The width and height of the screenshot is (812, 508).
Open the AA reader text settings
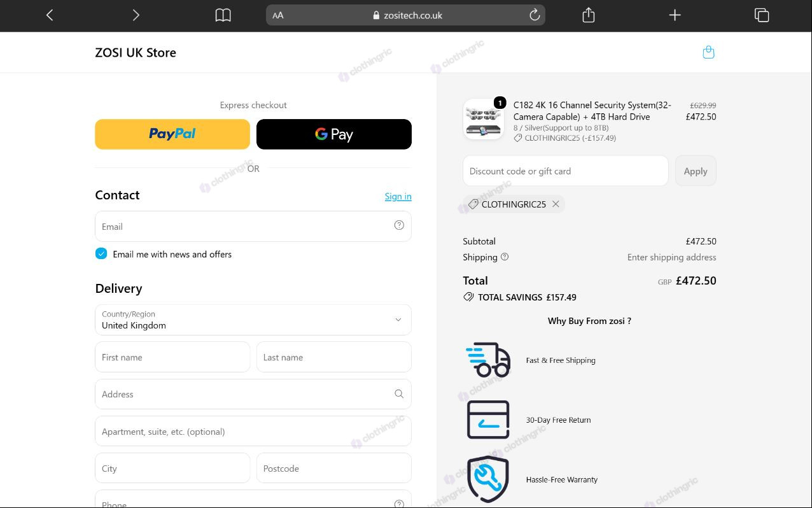point(278,15)
